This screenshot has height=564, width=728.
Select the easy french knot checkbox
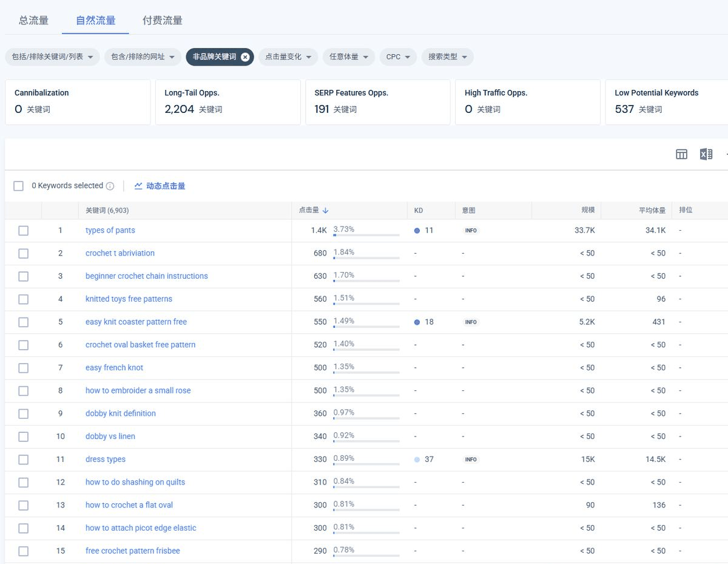tap(23, 368)
